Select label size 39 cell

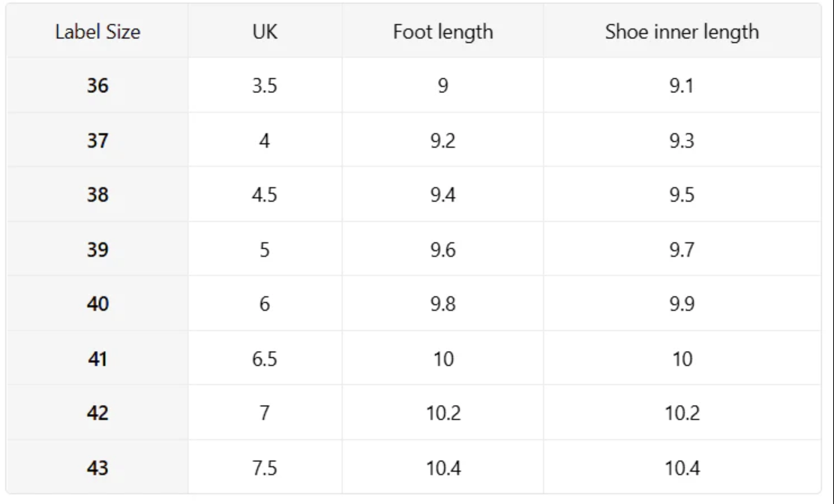97,250
